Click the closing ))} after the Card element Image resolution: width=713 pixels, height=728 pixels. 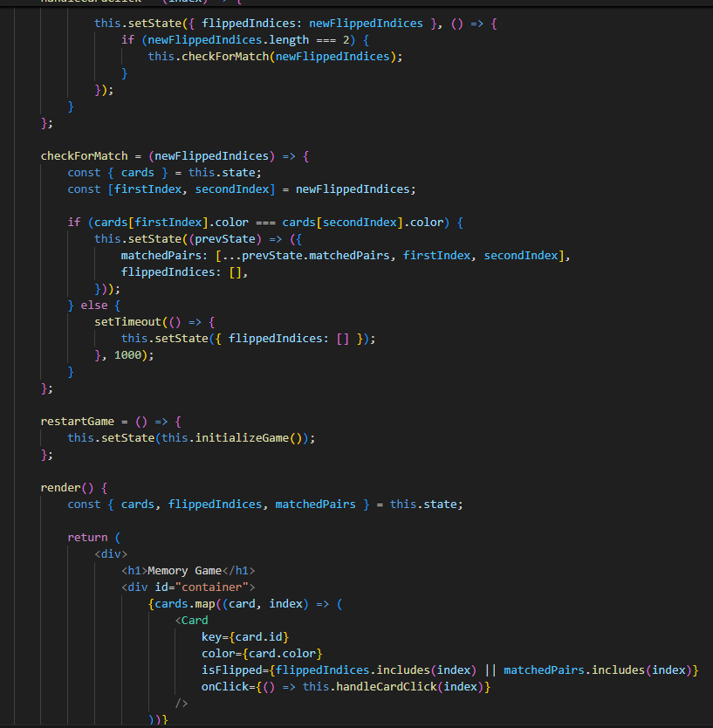(158, 719)
